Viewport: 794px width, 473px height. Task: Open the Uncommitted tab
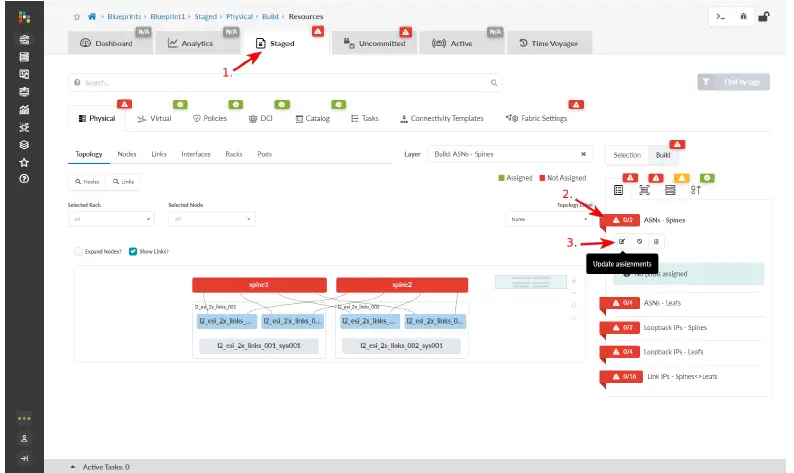(x=374, y=43)
